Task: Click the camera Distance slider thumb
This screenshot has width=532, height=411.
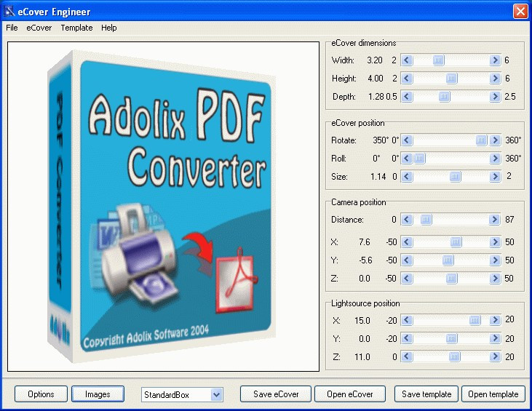Action: click(x=426, y=220)
